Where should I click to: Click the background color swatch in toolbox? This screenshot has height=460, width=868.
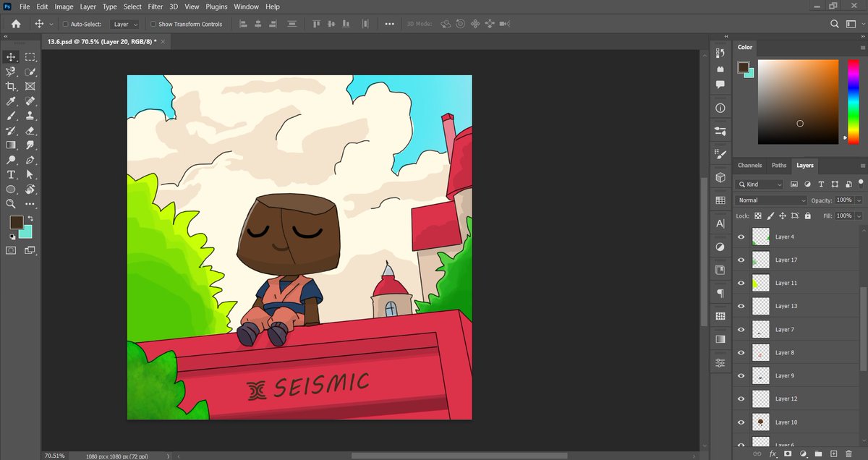pyautogui.click(x=27, y=234)
